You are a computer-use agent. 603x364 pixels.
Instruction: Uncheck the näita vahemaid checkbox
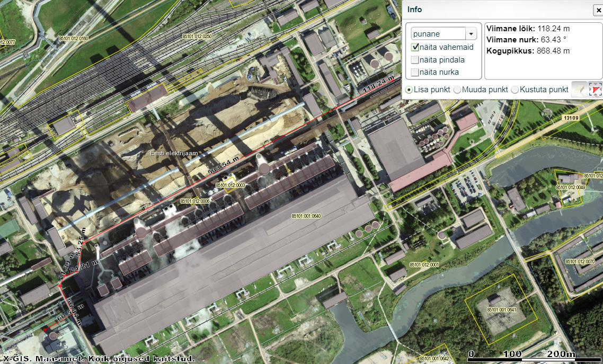[x=415, y=47]
